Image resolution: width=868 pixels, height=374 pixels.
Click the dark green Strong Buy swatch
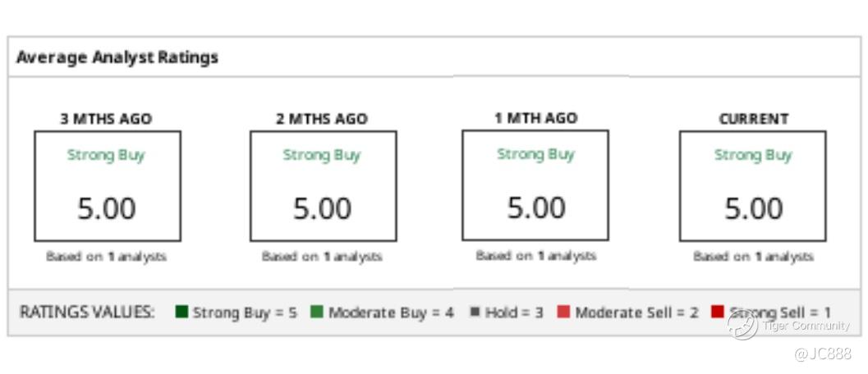point(182,312)
